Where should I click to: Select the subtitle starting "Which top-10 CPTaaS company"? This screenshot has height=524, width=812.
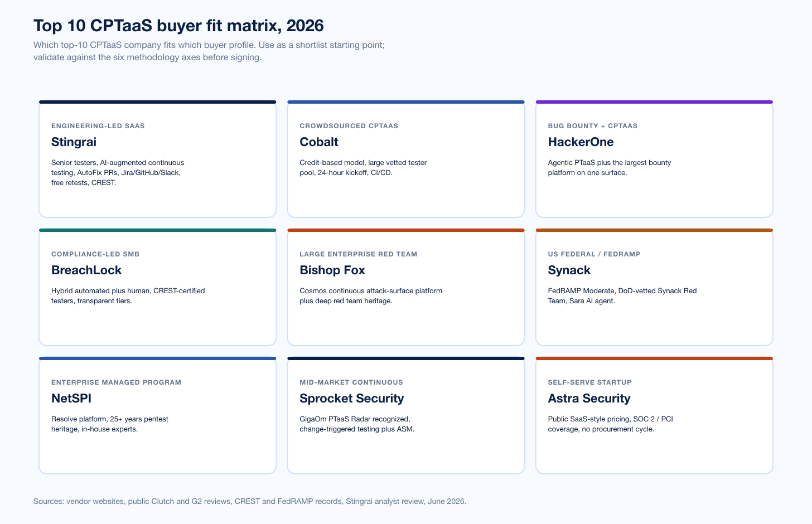209,51
